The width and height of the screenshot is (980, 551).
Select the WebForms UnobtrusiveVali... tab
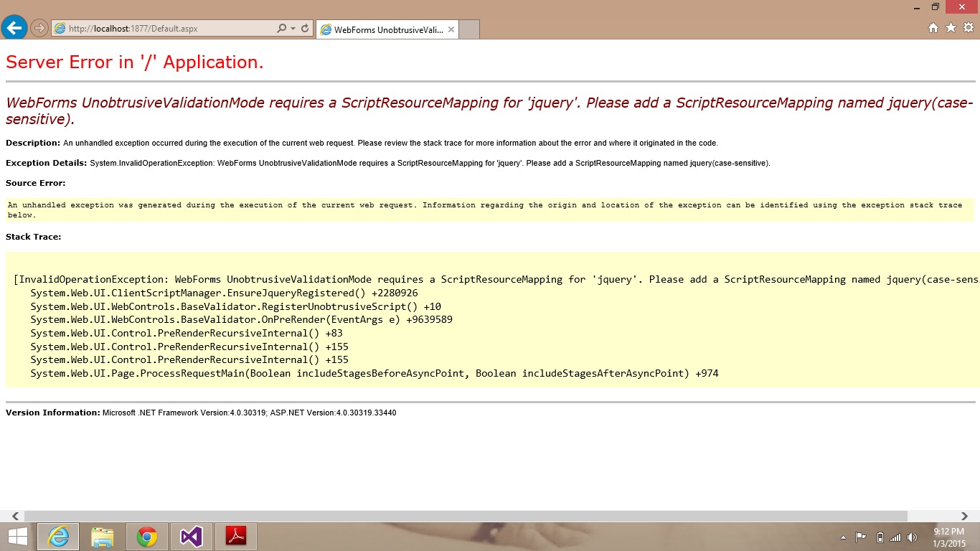click(387, 29)
